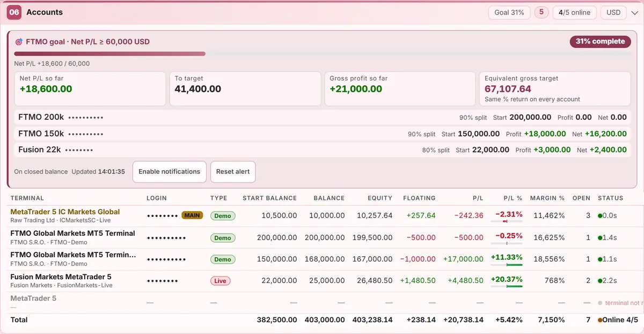Click the Net P/L so far card
Viewport: 644px width, 334px height.
[90, 89]
